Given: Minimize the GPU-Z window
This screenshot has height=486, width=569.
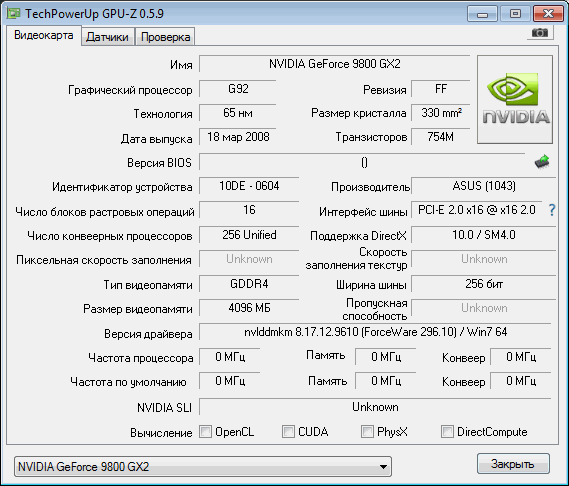Looking at the screenshot, I should (x=482, y=14).
